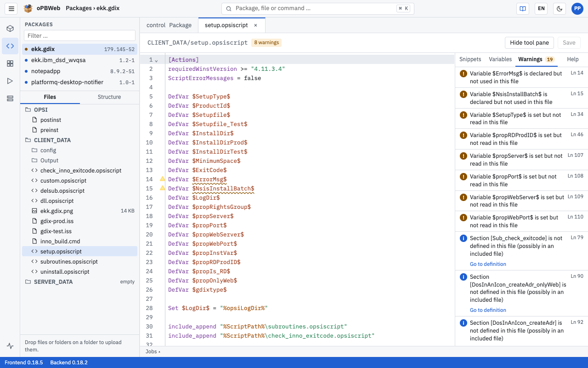Select the ekk.ibm_dsd_wvqsa package
This screenshot has width=588, height=368.
coord(79,60)
